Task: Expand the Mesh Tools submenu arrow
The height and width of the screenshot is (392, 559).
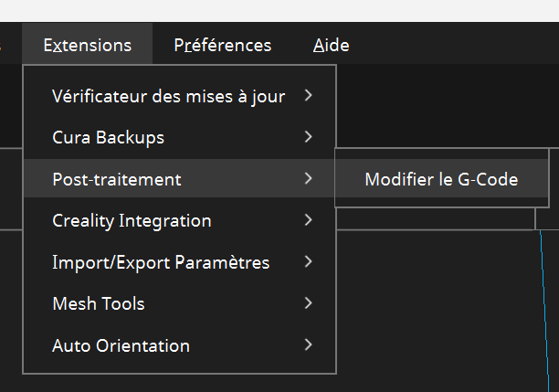Action: (x=310, y=303)
